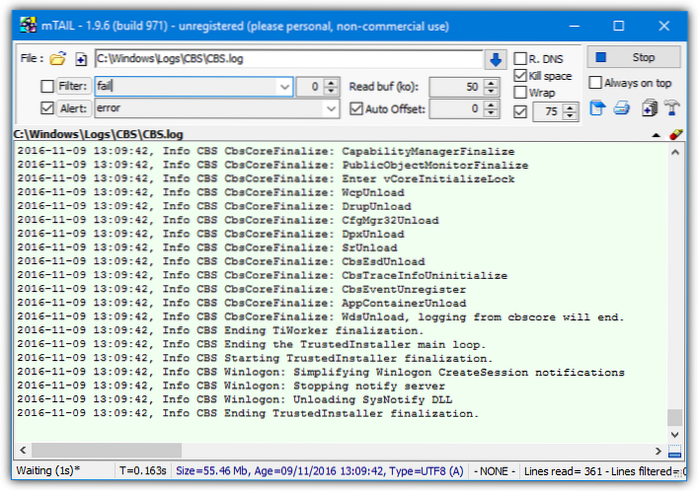
Task: Click the Ending TiWorker finalization log line
Action: point(220,331)
